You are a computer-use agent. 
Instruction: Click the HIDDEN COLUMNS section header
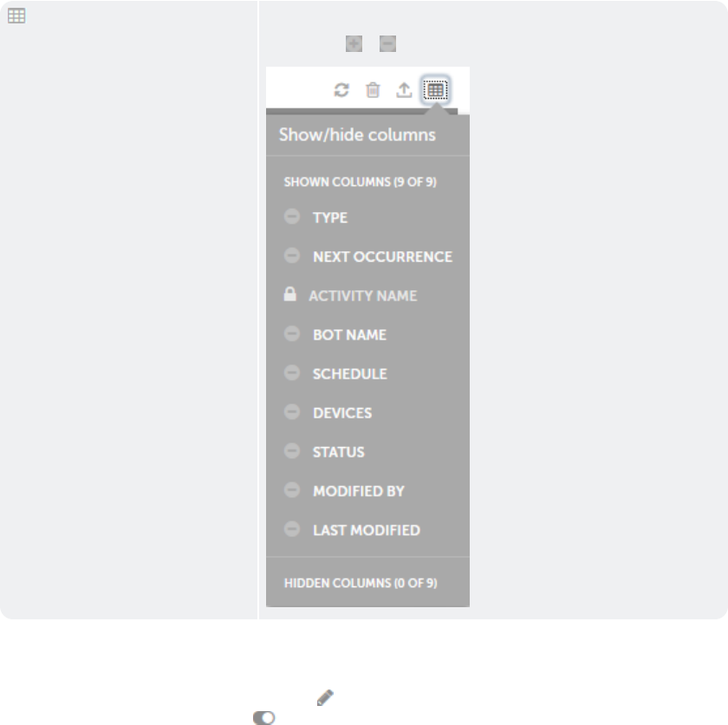coord(361,583)
